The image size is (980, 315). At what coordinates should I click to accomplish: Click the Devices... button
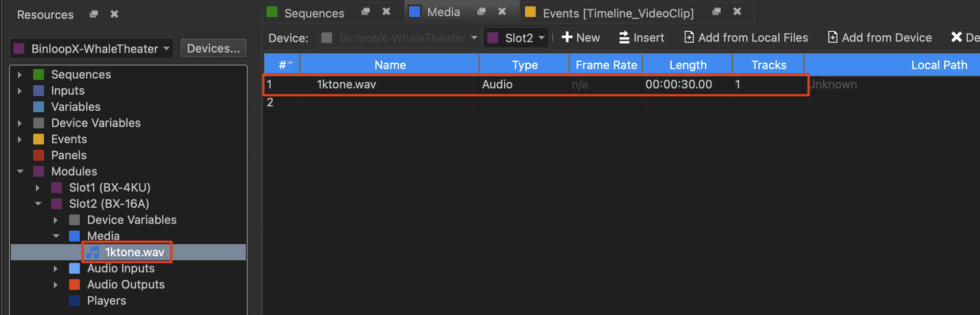(x=213, y=49)
